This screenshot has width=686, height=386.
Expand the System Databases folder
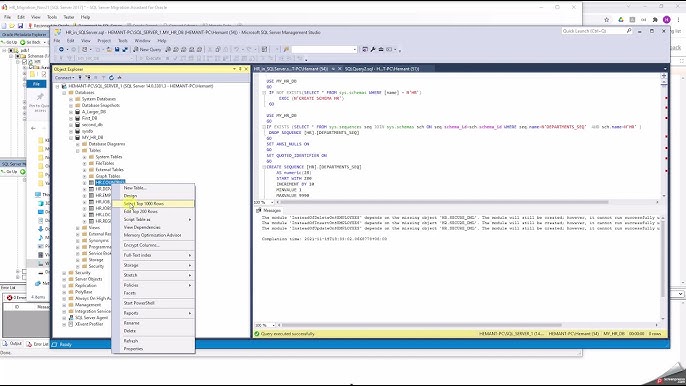coord(71,99)
